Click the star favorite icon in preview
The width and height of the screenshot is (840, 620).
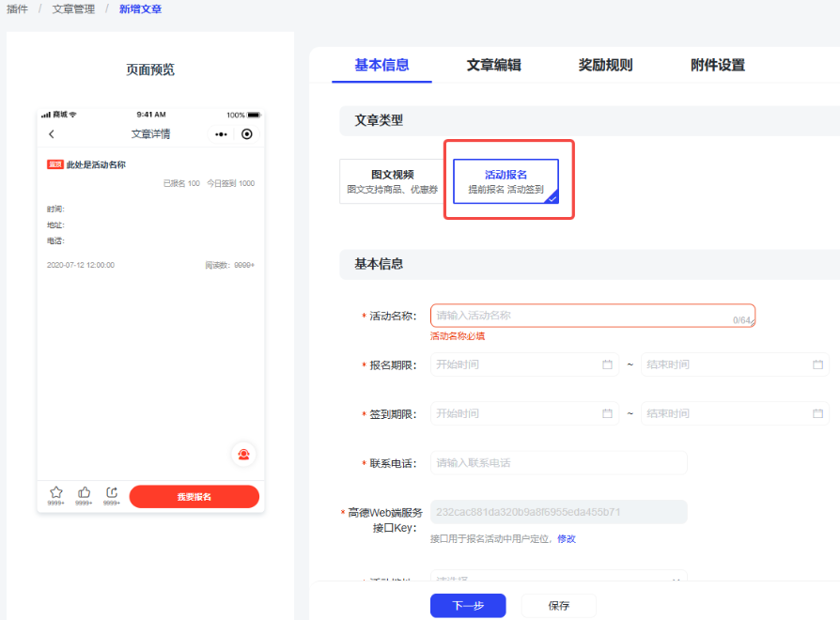(x=56, y=492)
